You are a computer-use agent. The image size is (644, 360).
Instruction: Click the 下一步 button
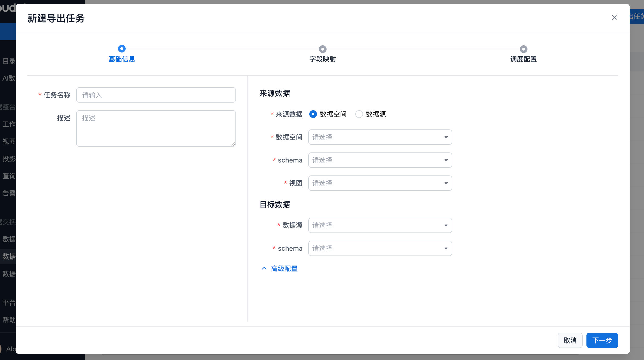(x=602, y=340)
